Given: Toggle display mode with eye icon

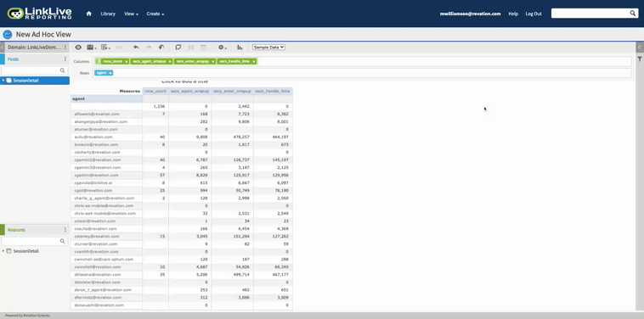Looking at the screenshot, I should pos(78,48).
